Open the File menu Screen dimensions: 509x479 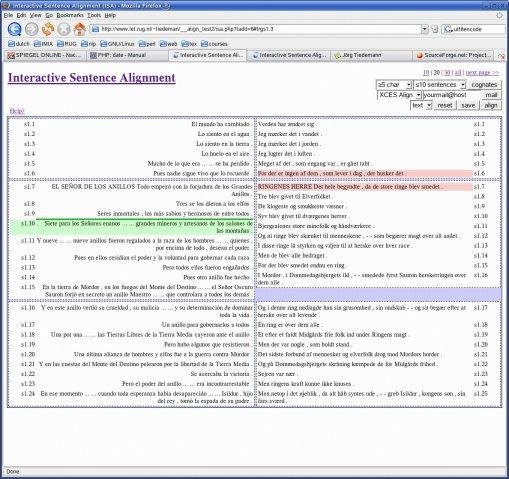8,15
